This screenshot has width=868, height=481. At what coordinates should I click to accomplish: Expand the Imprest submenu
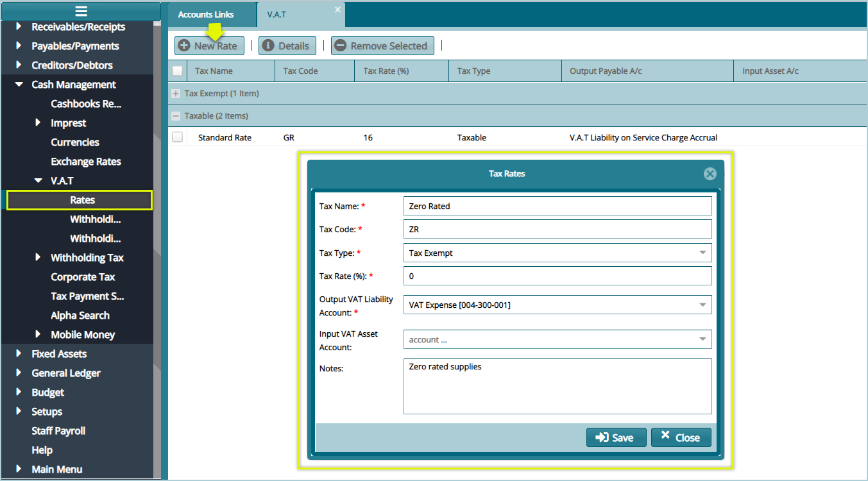pyautogui.click(x=38, y=123)
